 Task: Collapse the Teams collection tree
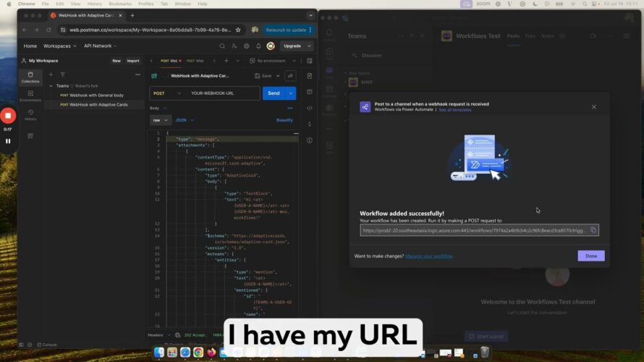tap(51, 86)
